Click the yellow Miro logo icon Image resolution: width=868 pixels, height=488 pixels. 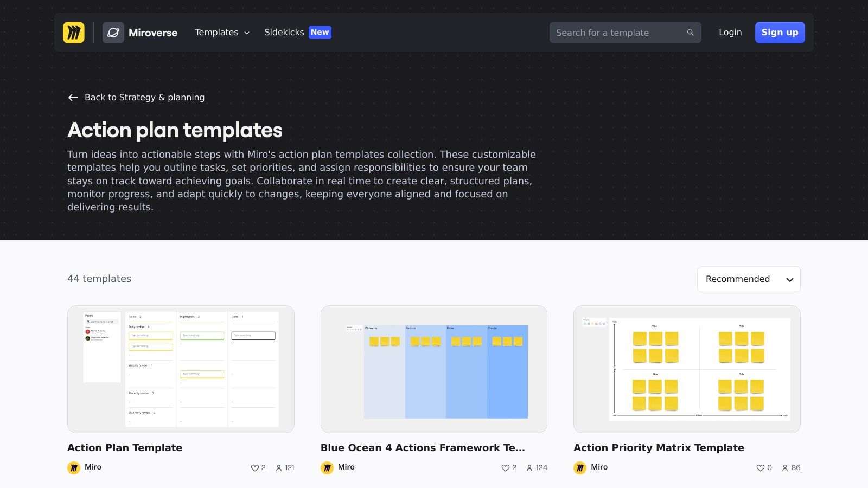point(73,33)
